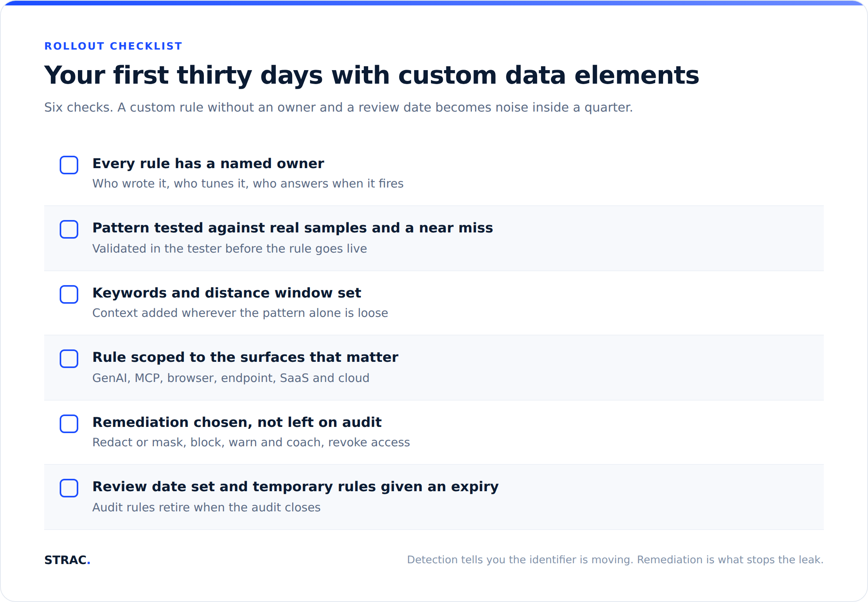This screenshot has height=602, width=868.
Task: Check the 'Review date set' expiry checkbox
Action: click(69, 488)
